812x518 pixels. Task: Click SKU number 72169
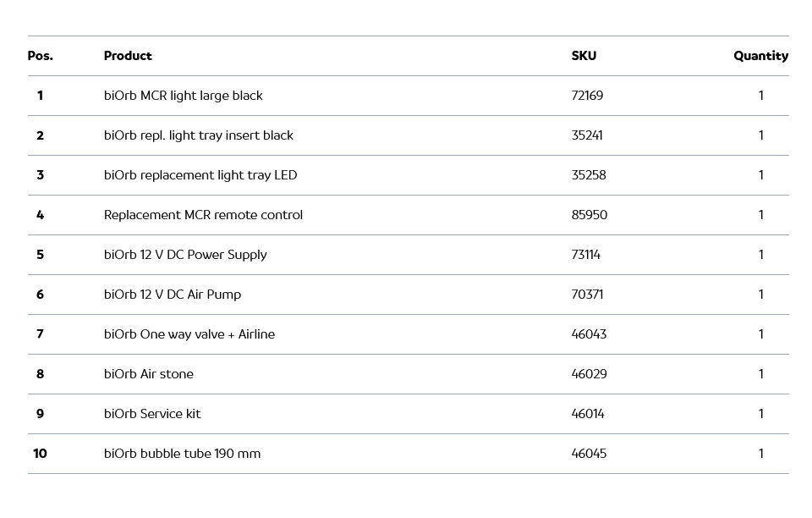pyautogui.click(x=587, y=96)
